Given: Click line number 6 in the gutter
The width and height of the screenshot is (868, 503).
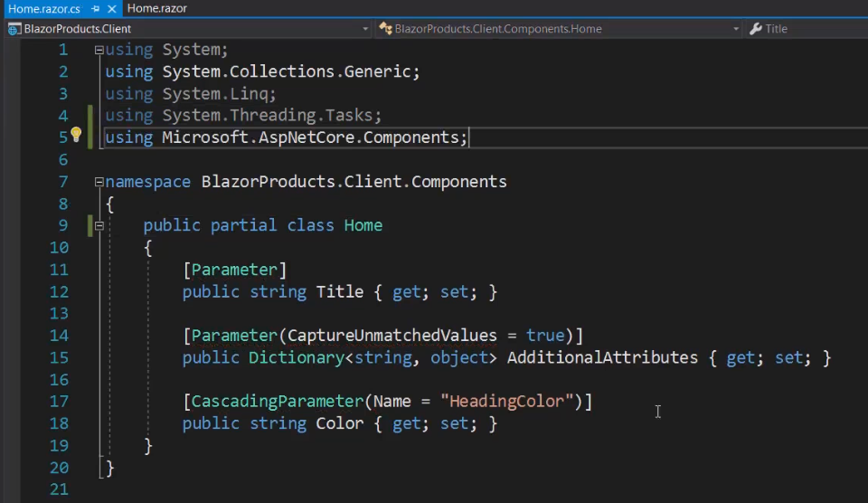Looking at the screenshot, I should click(x=63, y=160).
